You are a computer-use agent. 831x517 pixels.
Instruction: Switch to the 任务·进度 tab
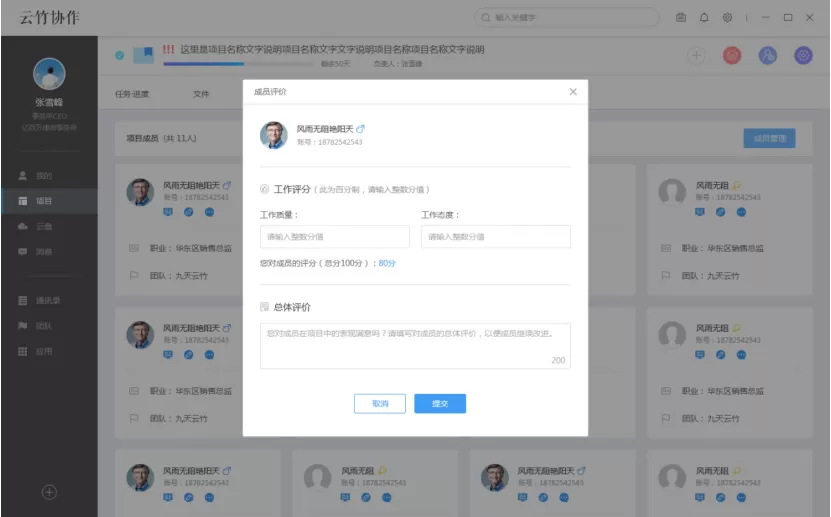132,94
